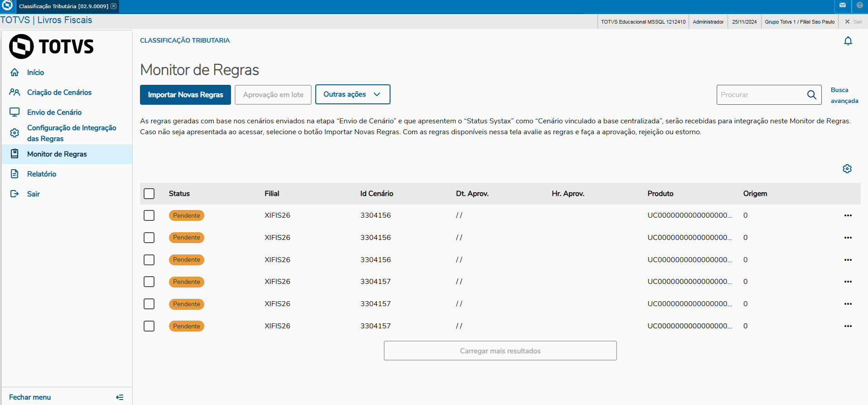Click the search magnifier icon
Screen dimensions: 868x405
pos(811,95)
